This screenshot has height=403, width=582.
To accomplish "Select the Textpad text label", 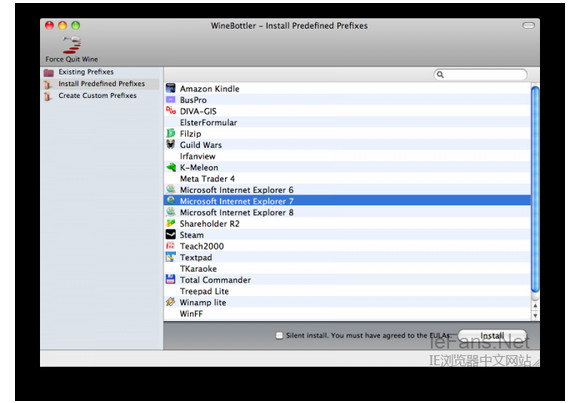I will pos(196,258).
